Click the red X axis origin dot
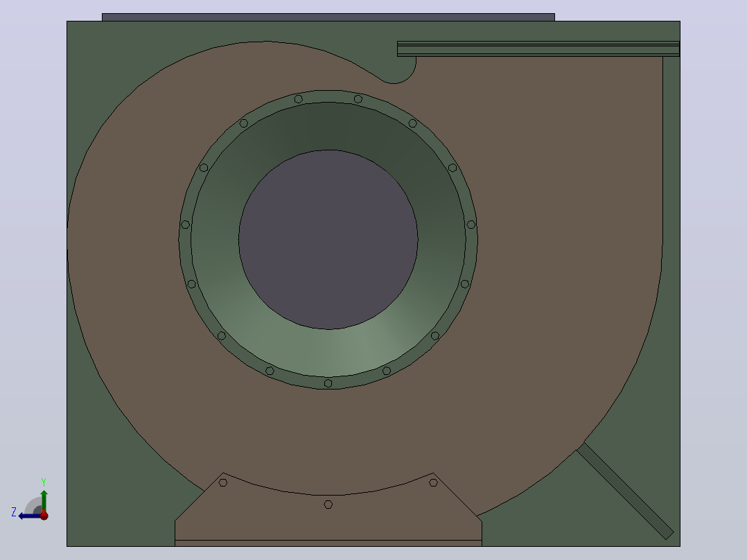The image size is (747, 560). click(x=44, y=515)
